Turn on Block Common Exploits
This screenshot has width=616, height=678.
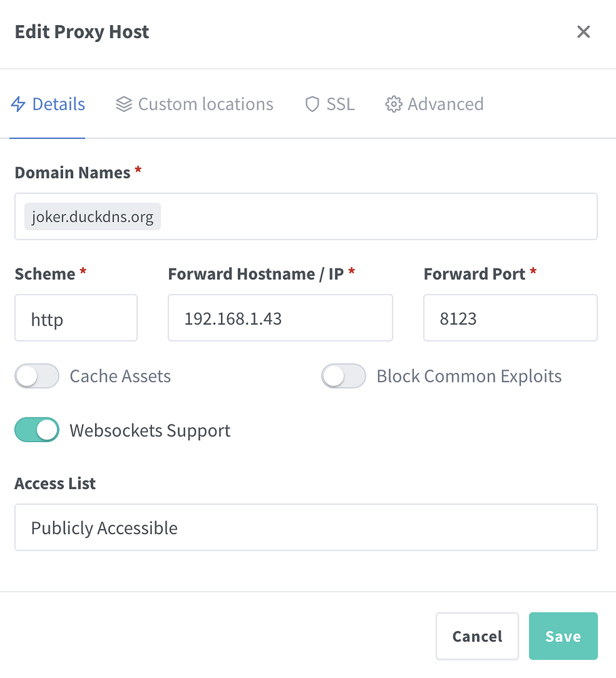tap(343, 376)
